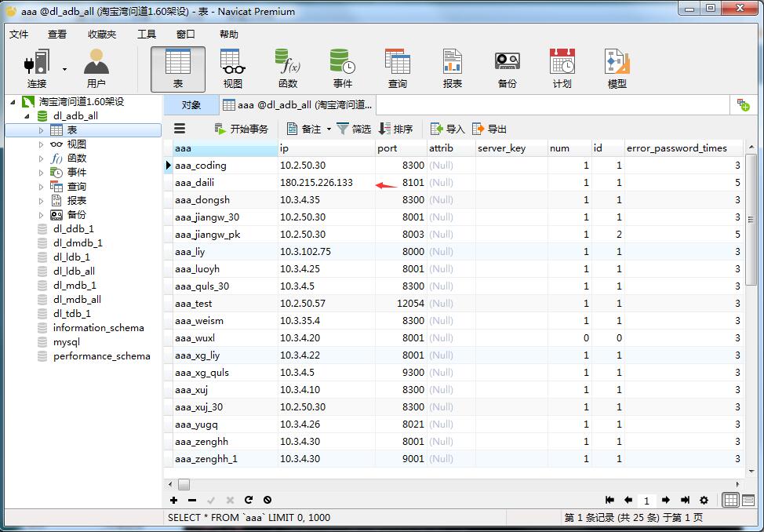Switch to the 对象 tab
This screenshot has width=764, height=532.
191,105
